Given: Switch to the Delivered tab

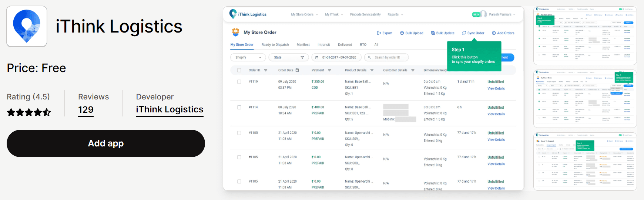Looking at the screenshot, I should (x=345, y=45).
